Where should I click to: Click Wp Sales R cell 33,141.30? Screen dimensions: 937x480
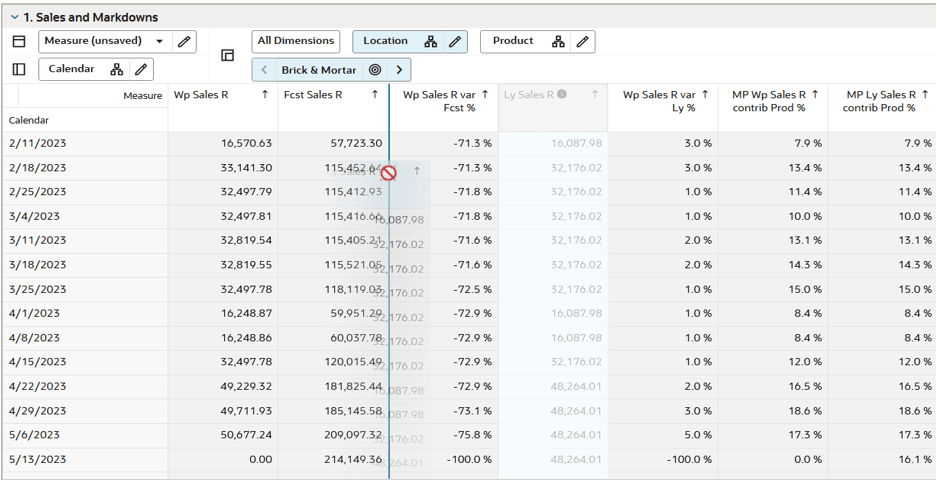coord(223,168)
